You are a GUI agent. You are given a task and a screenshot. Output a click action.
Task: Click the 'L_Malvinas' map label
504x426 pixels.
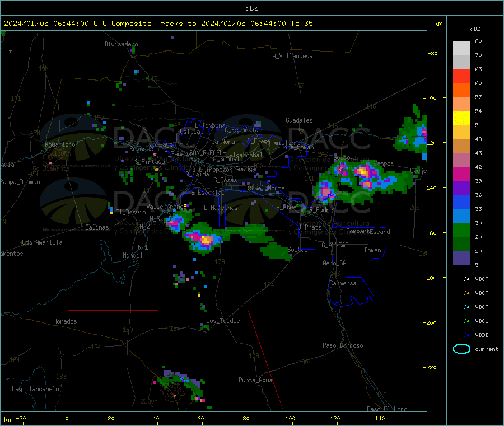pos(221,208)
